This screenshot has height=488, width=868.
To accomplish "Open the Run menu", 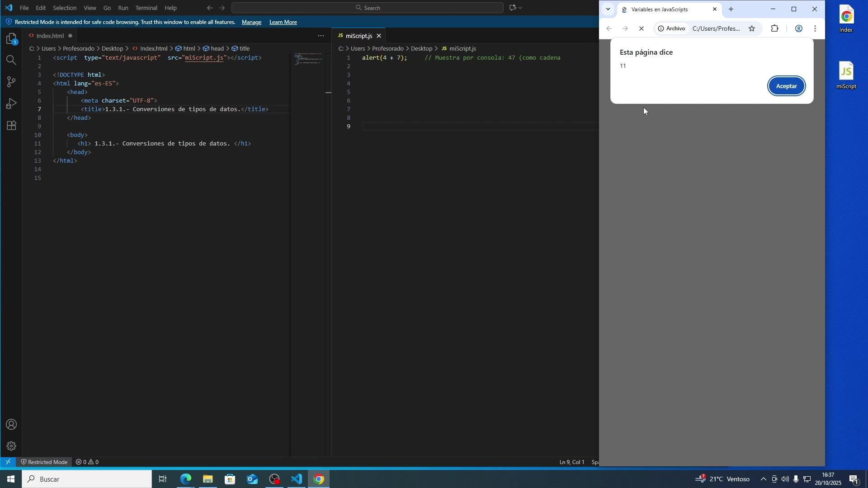I will coord(123,8).
